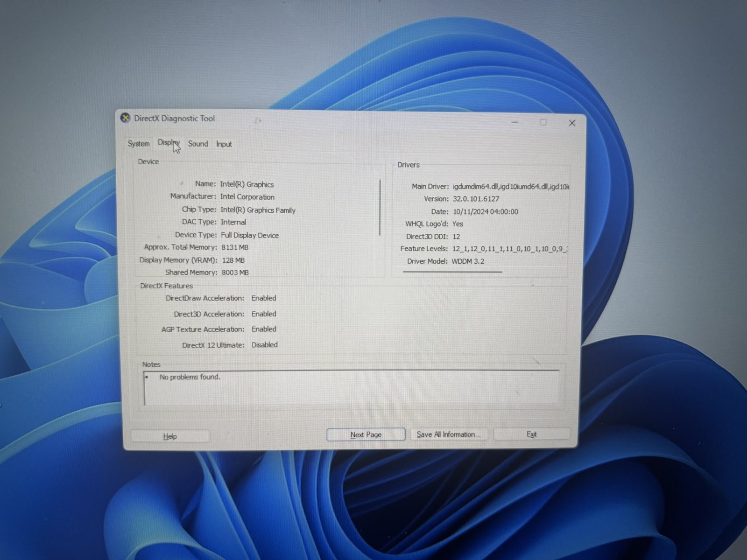This screenshot has height=560, width=747.
Task: Minimize the DirectX Diagnostic Tool window
Action: pyautogui.click(x=514, y=122)
